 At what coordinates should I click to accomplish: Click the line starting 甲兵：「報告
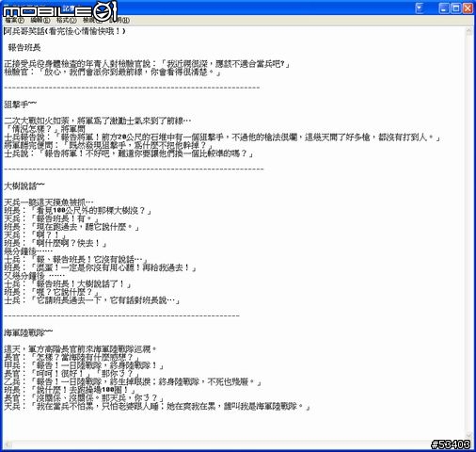[x=84, y=365]
